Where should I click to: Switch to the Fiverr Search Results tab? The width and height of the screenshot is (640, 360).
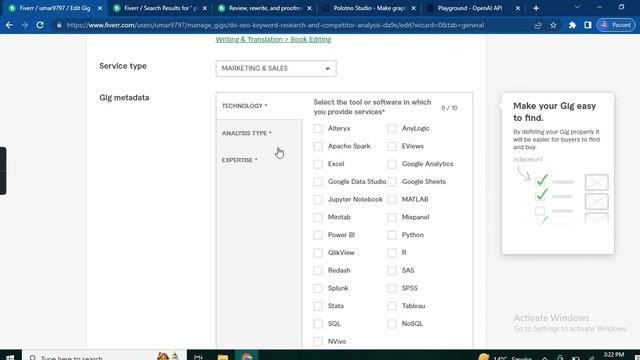point(159,8)
